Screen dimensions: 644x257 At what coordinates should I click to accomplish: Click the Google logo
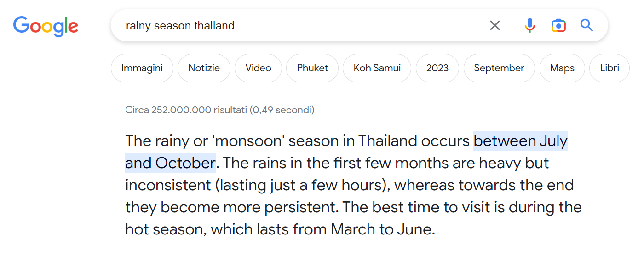click(x=46, y=26)
